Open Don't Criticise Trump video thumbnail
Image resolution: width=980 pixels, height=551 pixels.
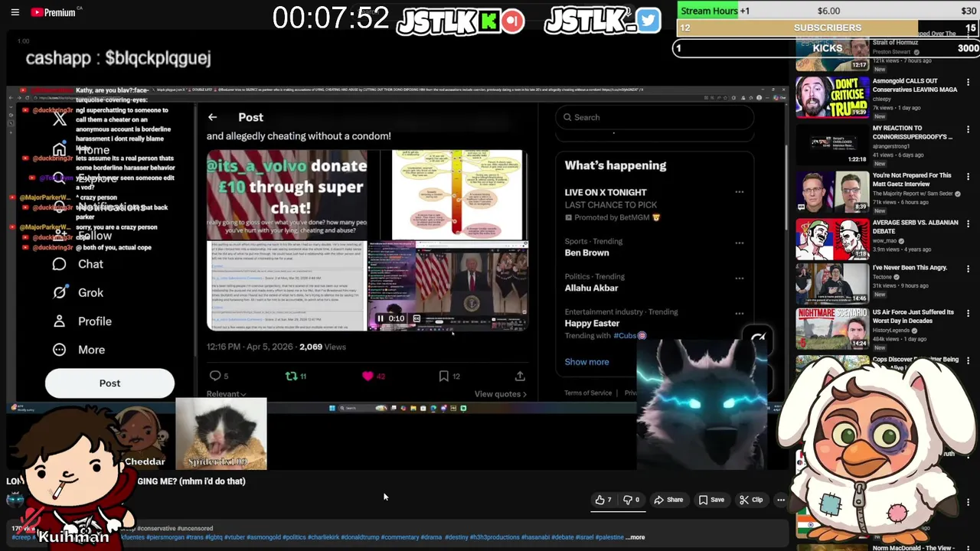tap(831, 97)
